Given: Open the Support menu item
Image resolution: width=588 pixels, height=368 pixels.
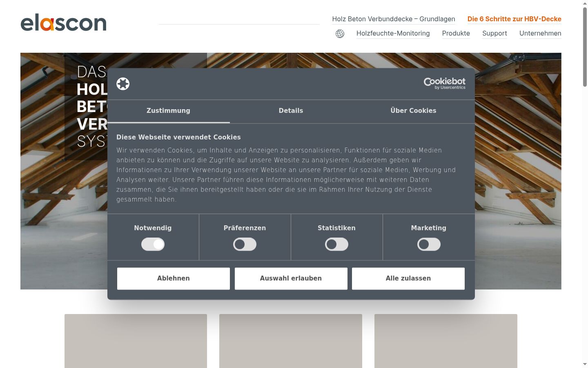Looking at the screenshot, I should (x=494, y=33).
